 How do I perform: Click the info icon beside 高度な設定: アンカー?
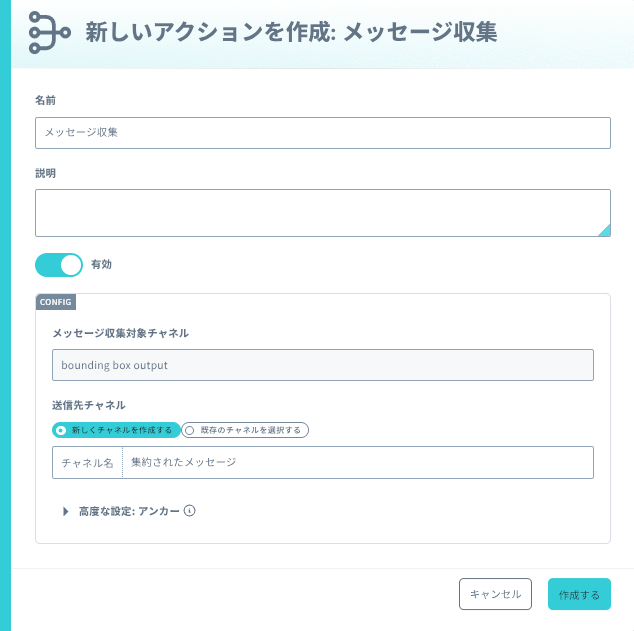pos(189,511)
